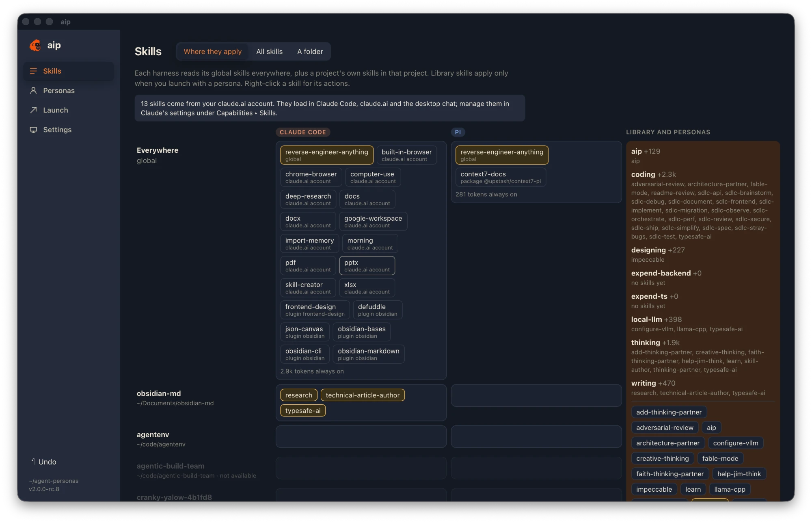Open the Personas sidebar item
Image resolution: width=812 pixels, height=523 pixels.
69,91
